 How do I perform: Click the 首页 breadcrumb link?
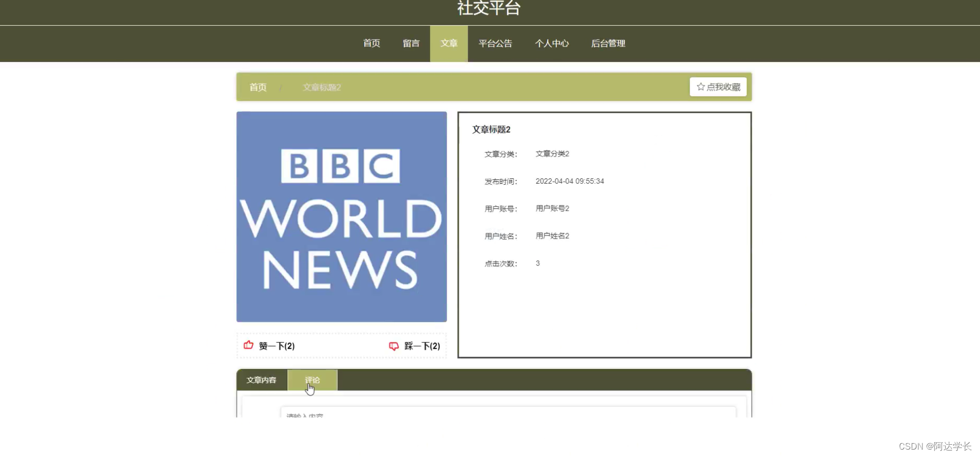(x=258, y=87)
